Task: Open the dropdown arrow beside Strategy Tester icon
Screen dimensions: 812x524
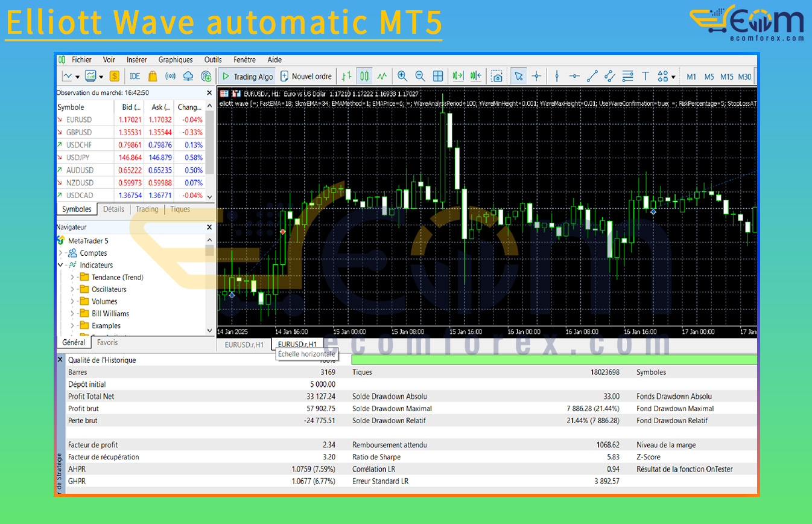Action: click(x=101, y=77)
